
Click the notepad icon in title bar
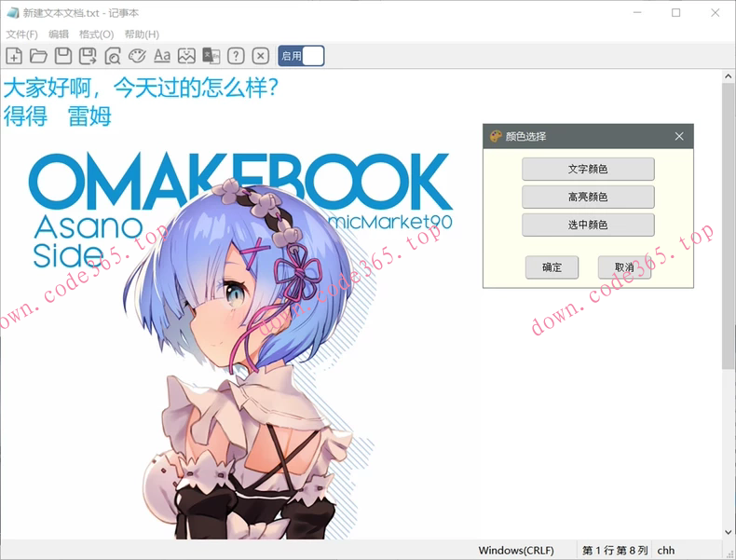[x=13, y=13]
